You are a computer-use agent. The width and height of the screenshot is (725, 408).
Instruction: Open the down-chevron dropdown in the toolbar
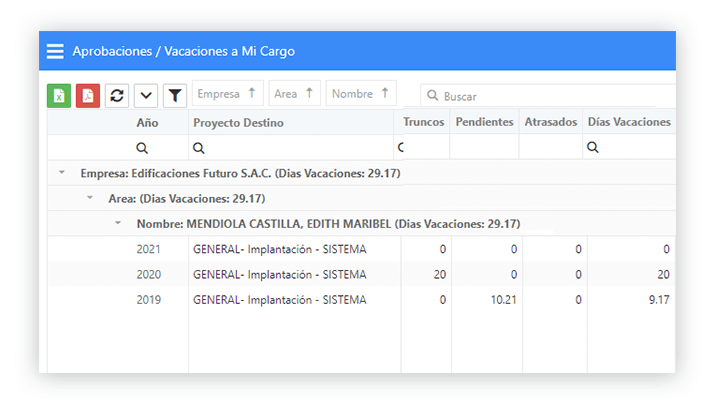click(146, 96)
